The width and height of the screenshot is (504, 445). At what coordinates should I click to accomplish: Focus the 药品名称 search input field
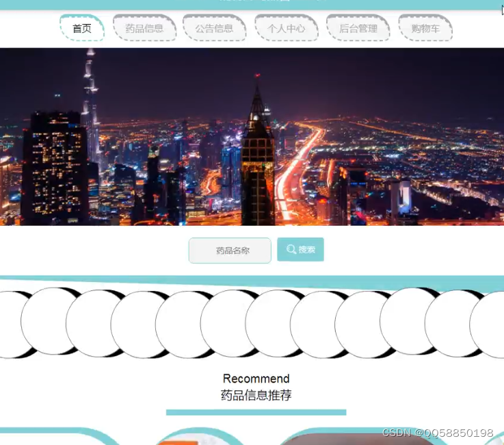point(230,251)
